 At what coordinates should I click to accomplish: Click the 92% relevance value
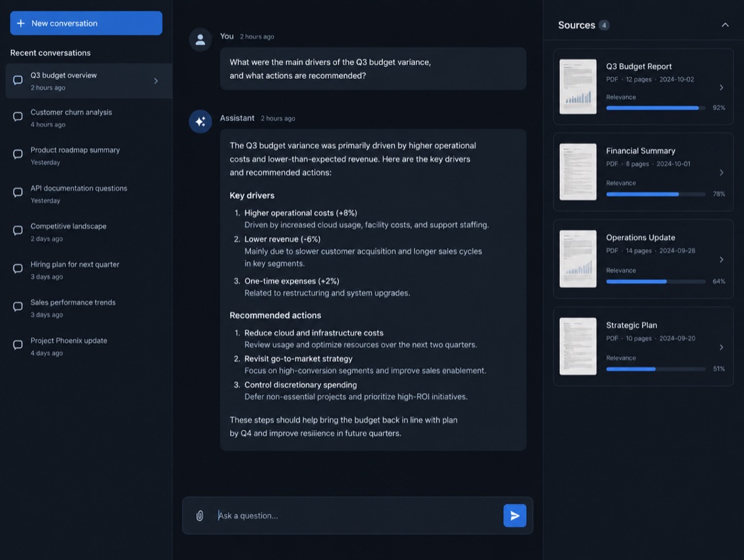click(719, 108)
